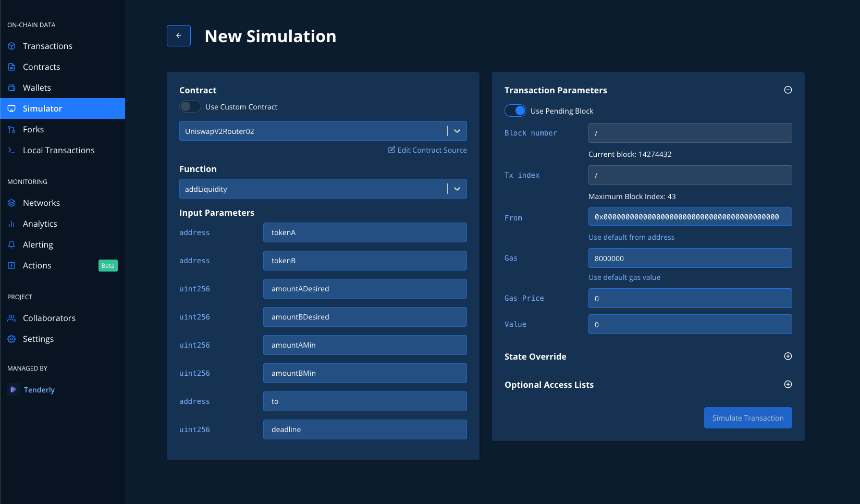The width and height of the screenshot is (860, 504).
Task: Click the amountAMin input field
Action: click(x=365, y=345)
